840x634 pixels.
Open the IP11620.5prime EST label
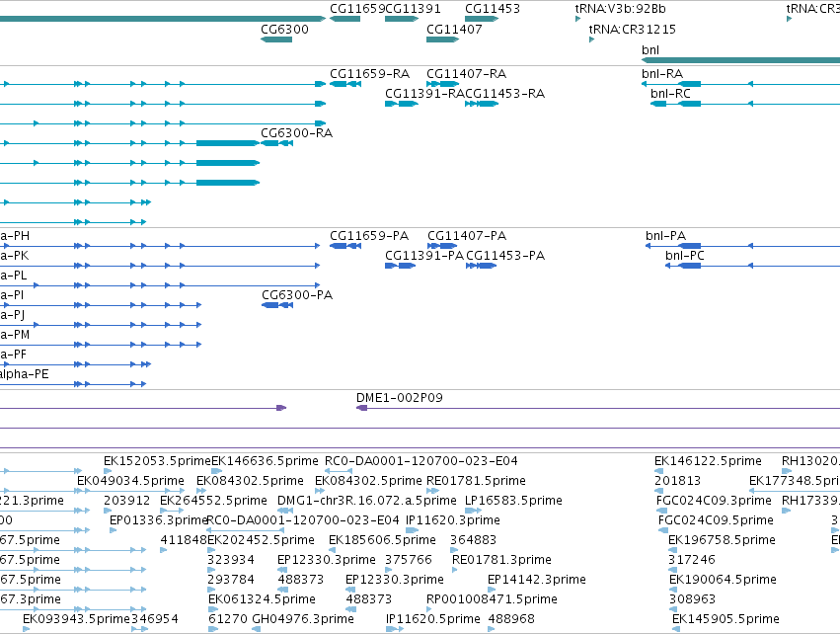(433, 619)
